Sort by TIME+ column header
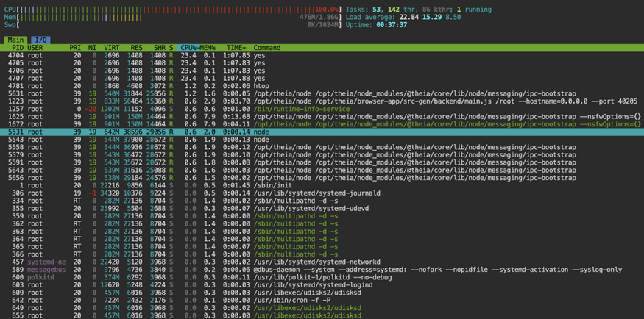 coord(237,48)
